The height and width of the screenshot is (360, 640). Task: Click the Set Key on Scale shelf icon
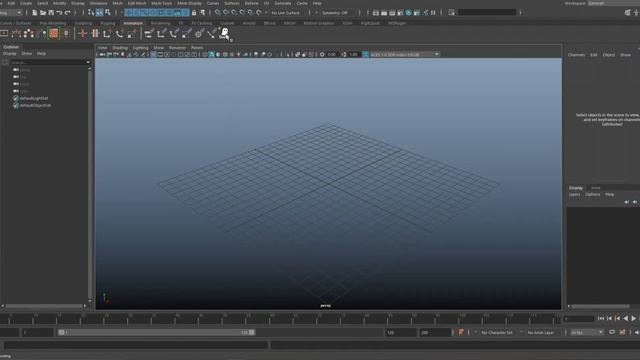coord(131,33)
